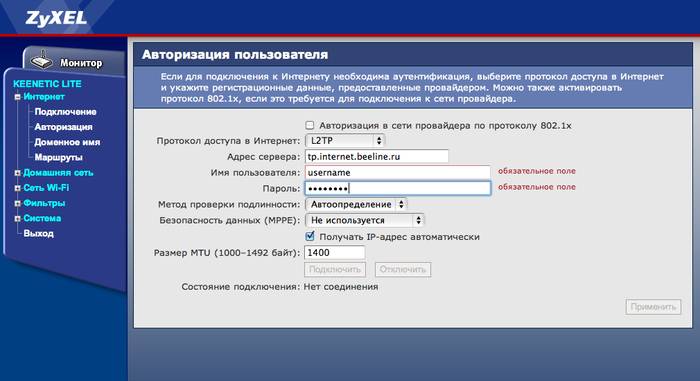
Task: Collapse the Интернет tree node
Action: (x=17, y=97)
